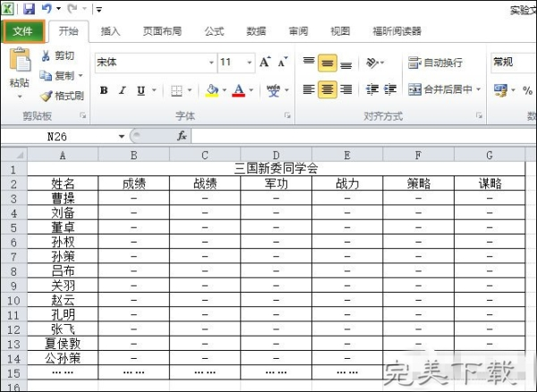Switch to the 视图 tab
The image size is (537, 392).
(340, 31)
